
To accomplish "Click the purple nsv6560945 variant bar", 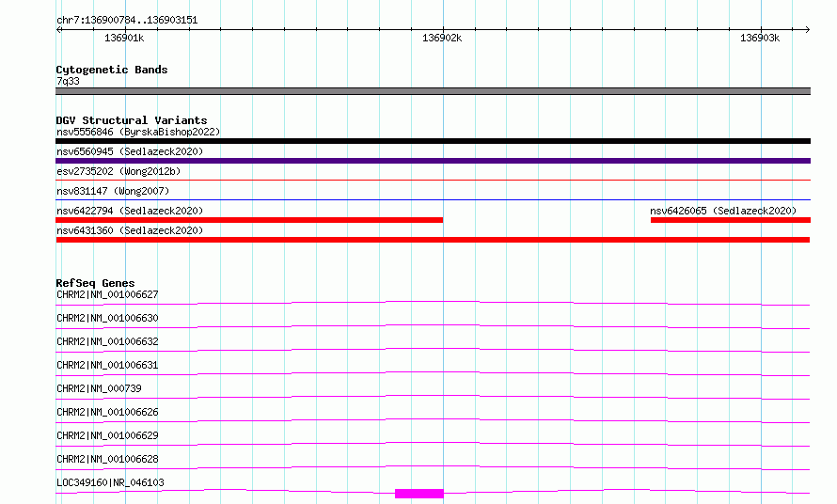I will (x=433, y=161).
